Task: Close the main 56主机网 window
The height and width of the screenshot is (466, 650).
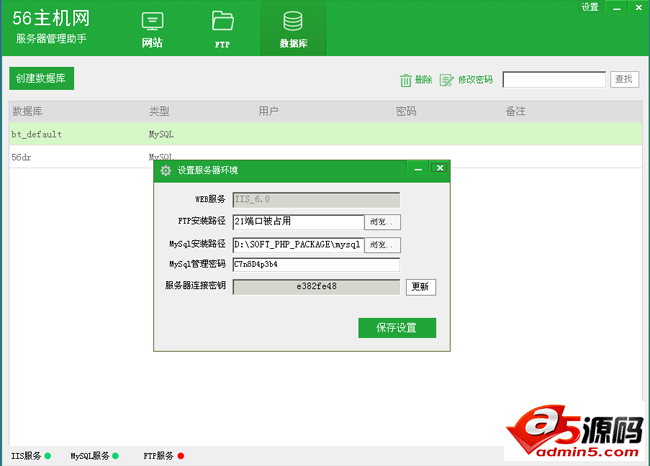Action: pos(638,7)
